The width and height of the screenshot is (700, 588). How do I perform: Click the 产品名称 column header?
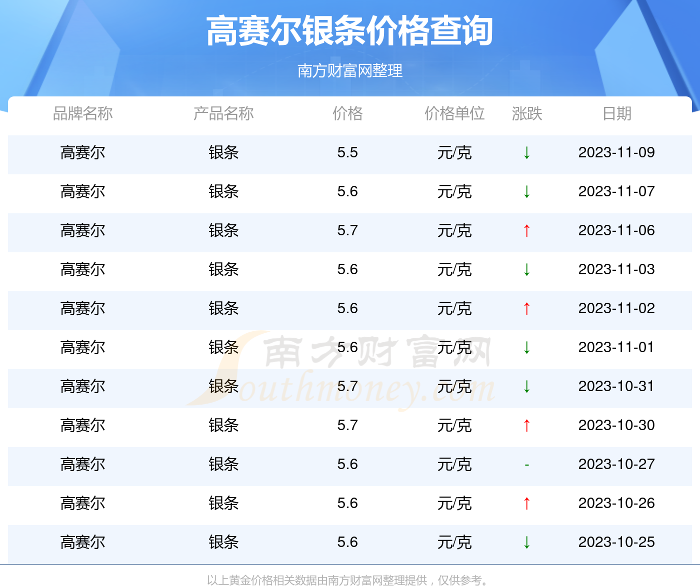[223, 113]
